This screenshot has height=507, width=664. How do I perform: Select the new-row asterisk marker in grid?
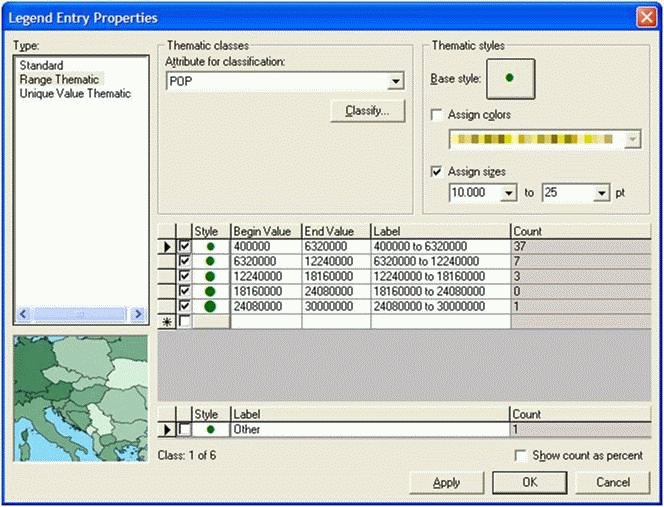click(x=167, y=322)
